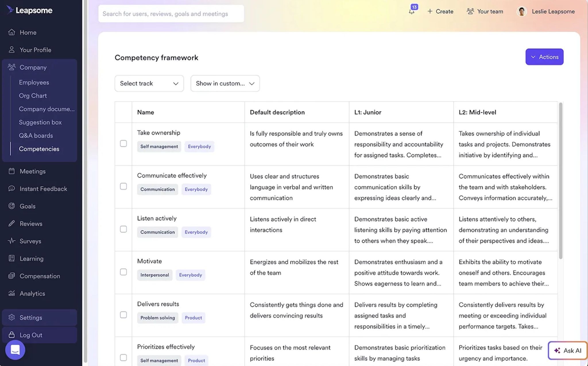Image resolution: width=588 pixels, height=366 pixels.
Task: Open the Select track dropdown
Action: (x=149, y=83)
